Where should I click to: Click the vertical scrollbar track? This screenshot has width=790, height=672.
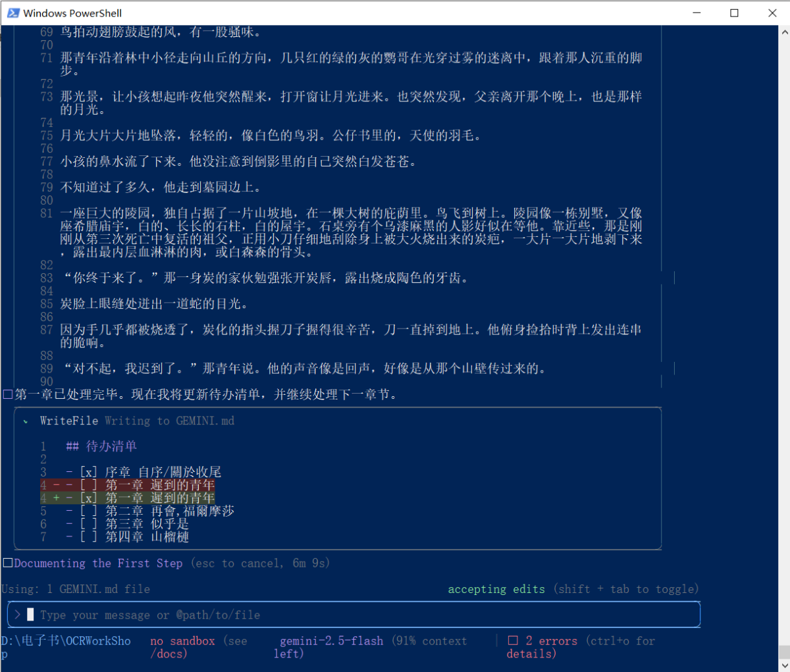[x=784, y=329]
